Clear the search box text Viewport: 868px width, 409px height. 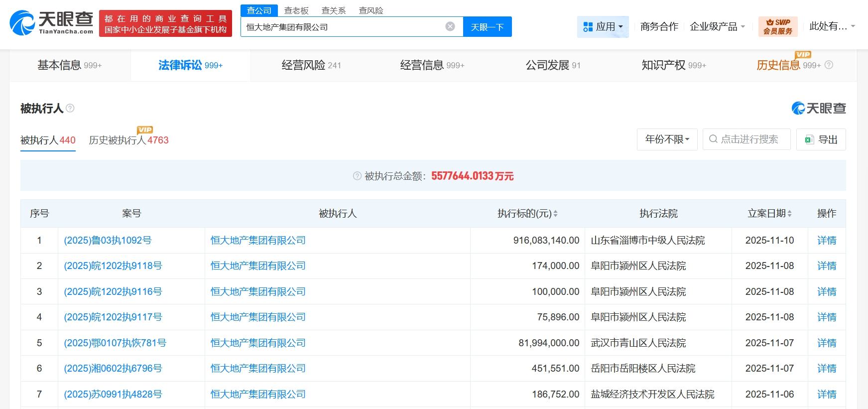(x=450, y=27)
